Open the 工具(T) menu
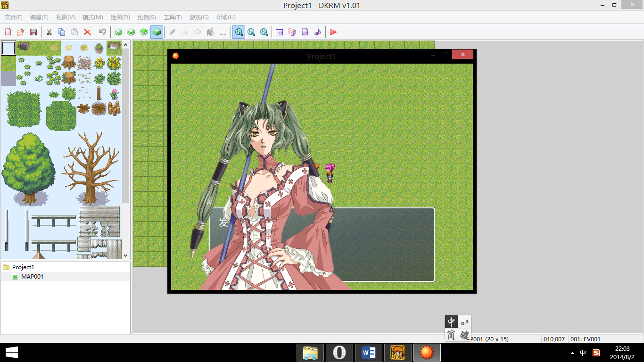 [173, 17]
